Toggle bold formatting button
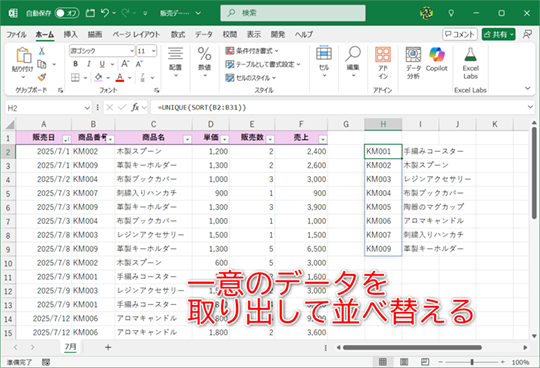 pos(75,64)
